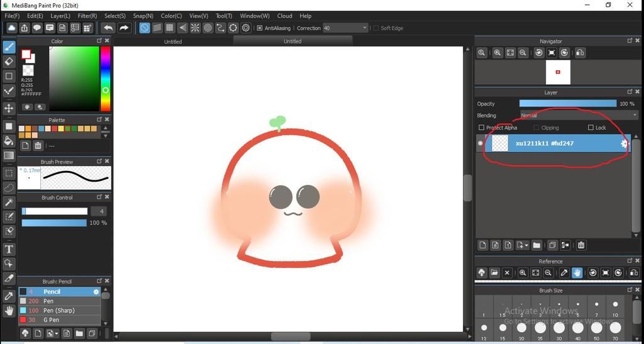The height and width of the screenshot is (344, 644).
Task: Toggle hand tool in Reference panel
Action: point(577,272)
